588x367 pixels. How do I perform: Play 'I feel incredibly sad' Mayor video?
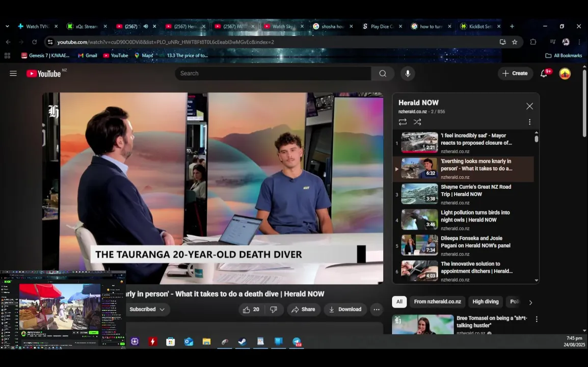pos(463,143)
